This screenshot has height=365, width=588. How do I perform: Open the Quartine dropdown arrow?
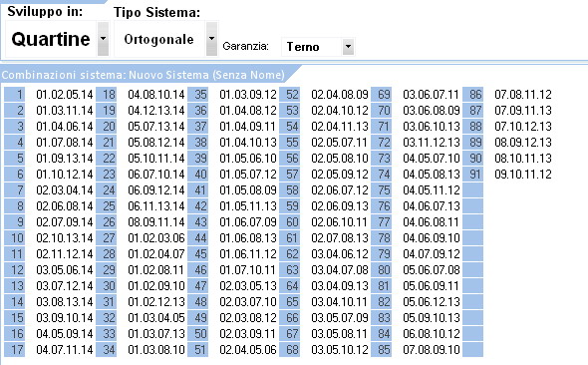pyautogui.click(x=103, y=39)
